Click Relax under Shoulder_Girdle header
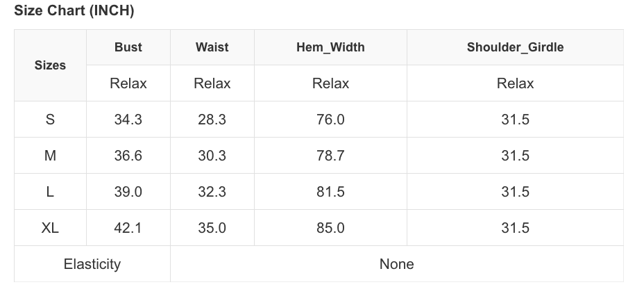 515,83
